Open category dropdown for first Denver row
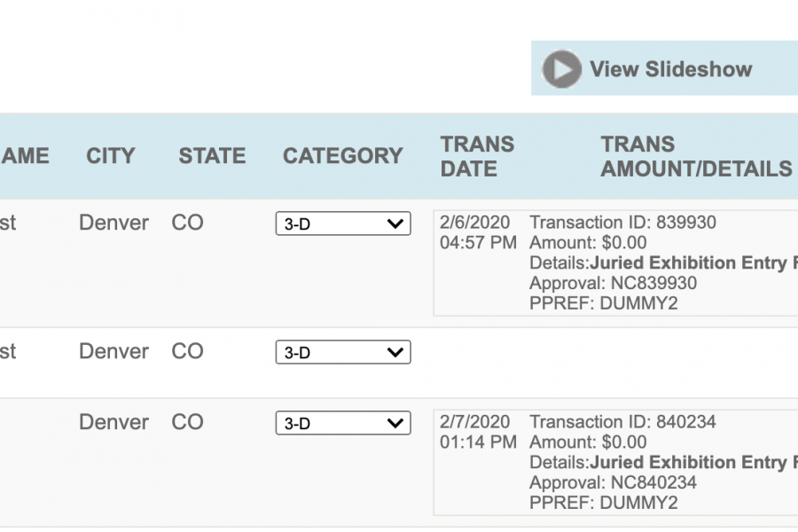Viewport: 798px width, 532px height. pyautogui.click(x=343, y=223)
